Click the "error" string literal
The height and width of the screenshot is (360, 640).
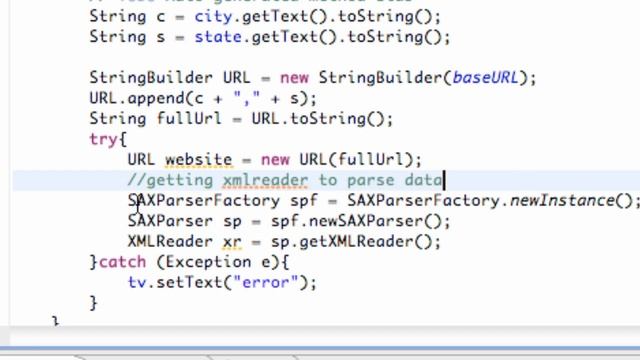click(266, 282)
